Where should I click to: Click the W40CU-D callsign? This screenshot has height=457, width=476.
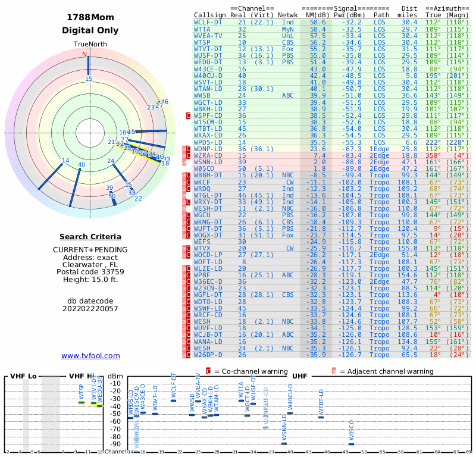[208, 76]
